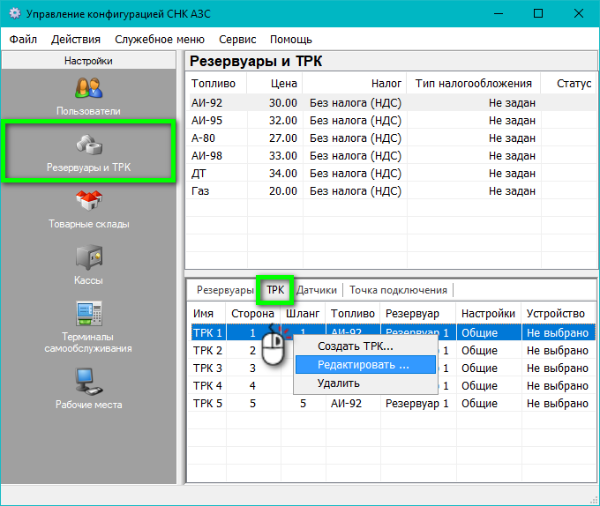Click the application gear icon in title bar
Image resolution: width=600 pixels, height=506 pixels.
point(14,14)
